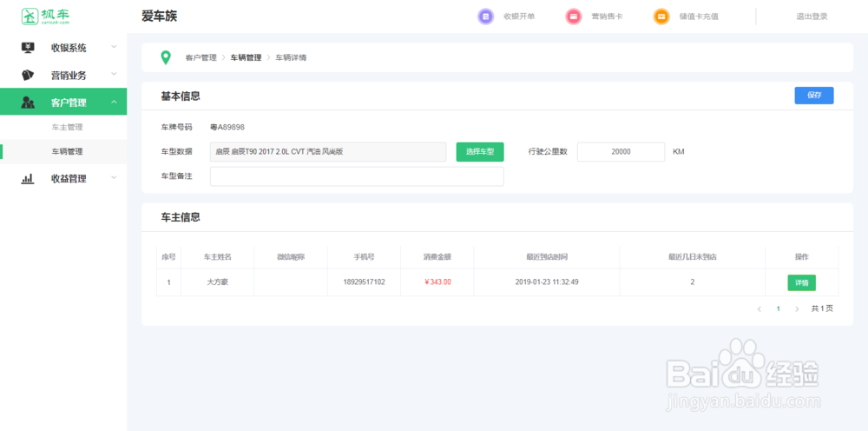Expand the 收银系统 menu chevron
This screenshot has width=868, height=431.
pos(114,47)
